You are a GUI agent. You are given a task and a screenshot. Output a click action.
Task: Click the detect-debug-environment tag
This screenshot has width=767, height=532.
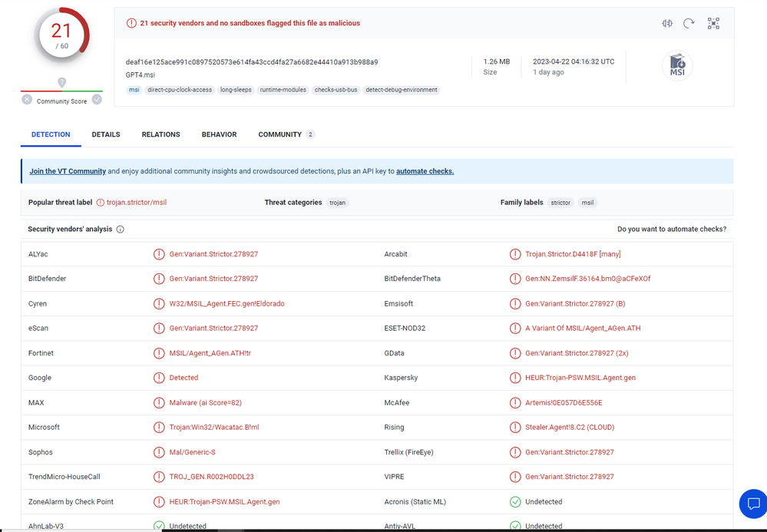point(402,90)
